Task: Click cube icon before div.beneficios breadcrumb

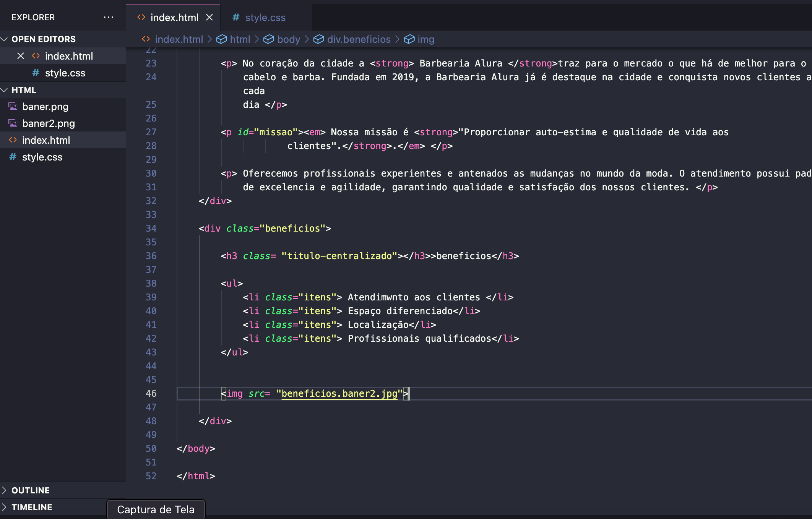Action: (319, 39)
